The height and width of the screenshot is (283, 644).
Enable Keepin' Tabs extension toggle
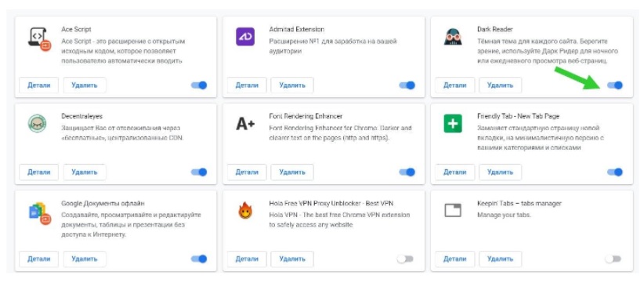coord(613,259)
